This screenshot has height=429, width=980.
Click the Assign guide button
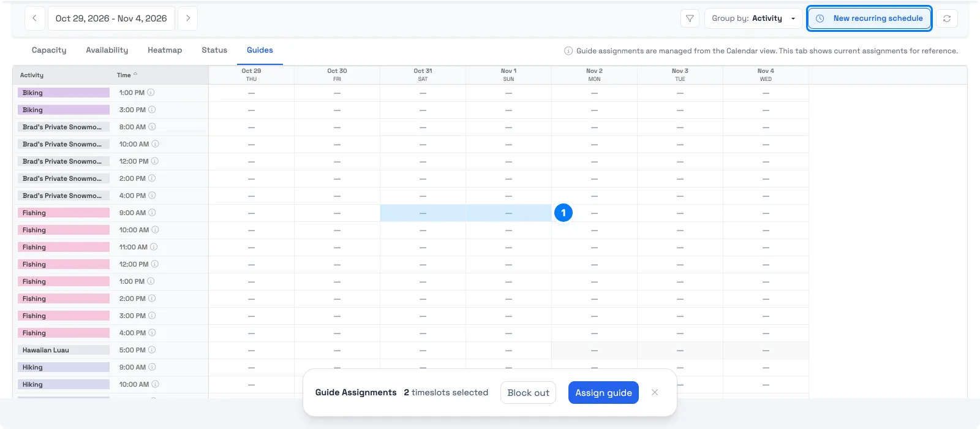pyautogui.click(x=603, y=392)
